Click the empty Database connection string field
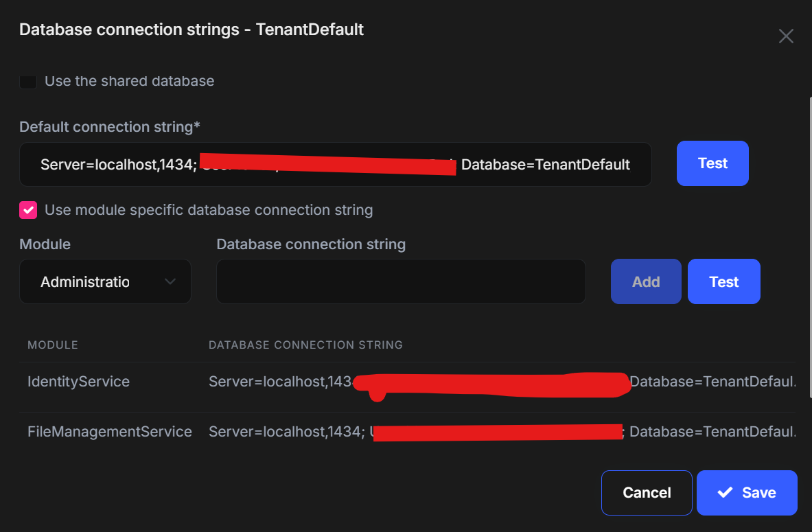 tap(401, 281)
